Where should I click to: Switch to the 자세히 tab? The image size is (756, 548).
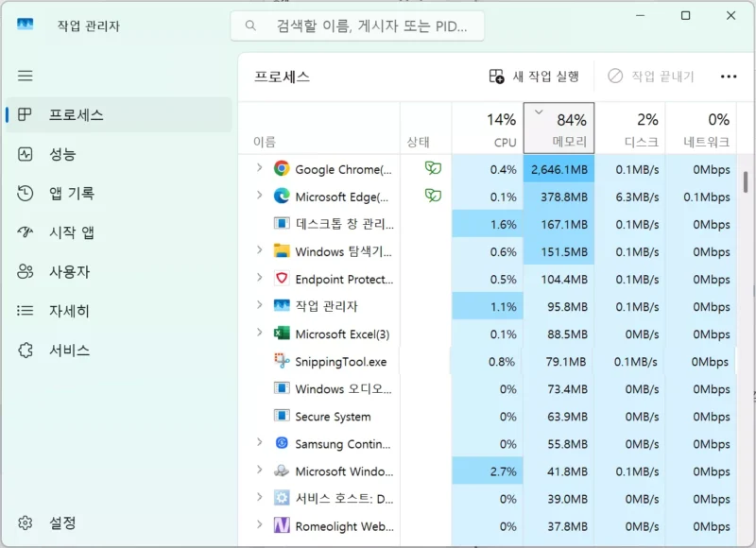(119, 311)
